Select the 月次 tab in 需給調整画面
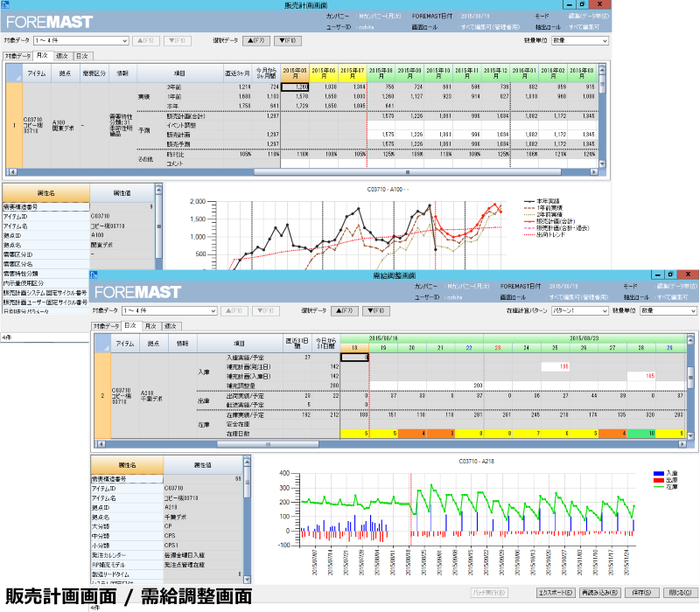700x612 pixels. pyautogui.click(x=150, y=325)
